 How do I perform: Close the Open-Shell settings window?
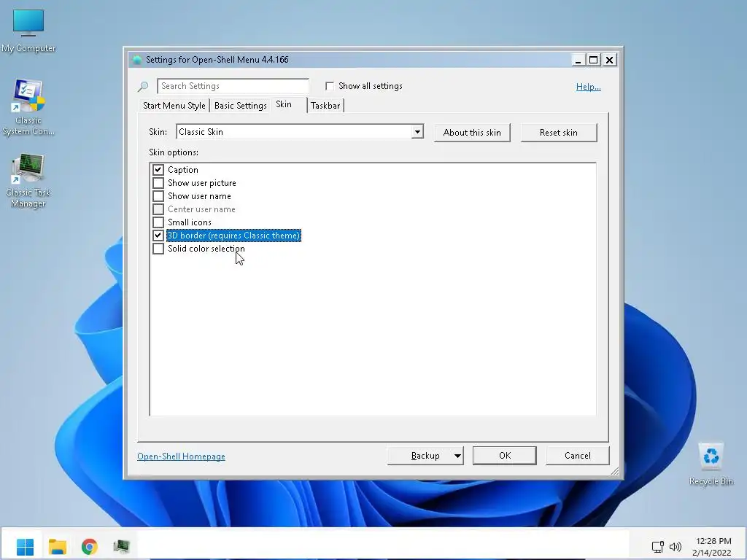[x=609, y=60]
